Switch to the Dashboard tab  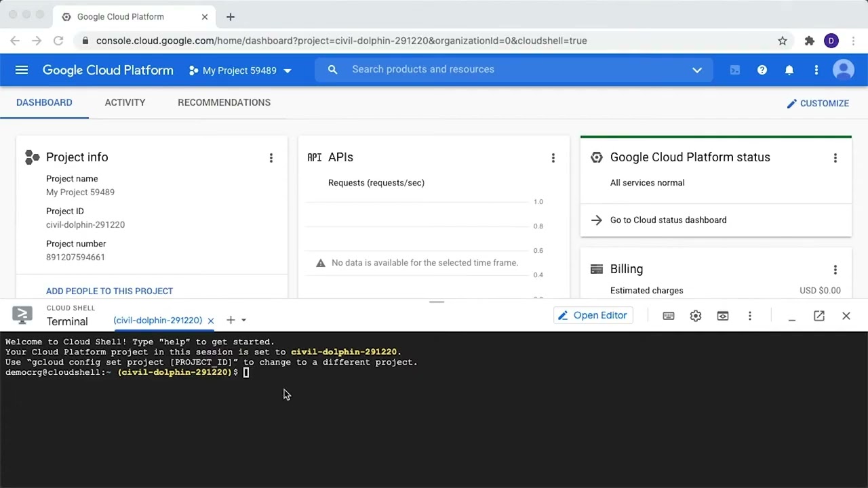click(44, 102)
